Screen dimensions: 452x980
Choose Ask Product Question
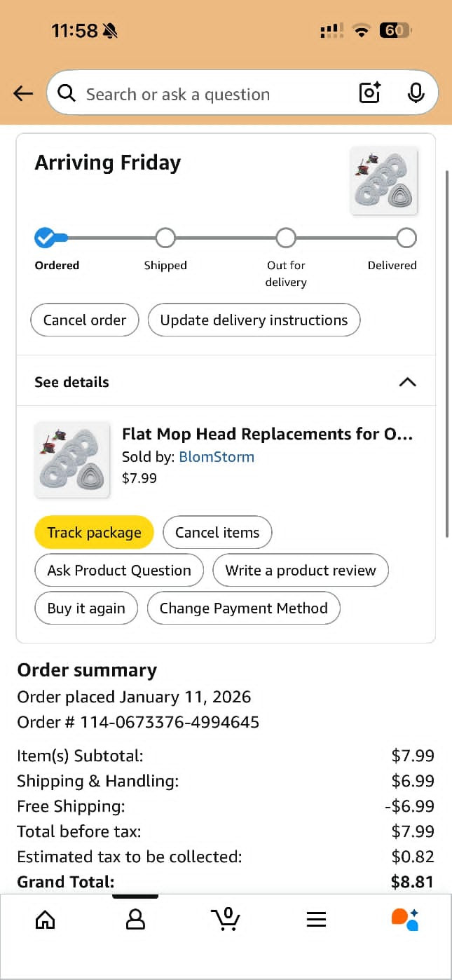point(119,571)
